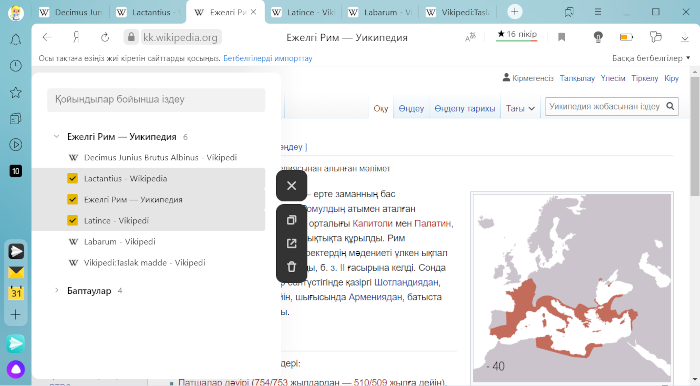Image resolution: width=700 pixels, height=386 pixels.
Task: Uncheck the Latince - Vikipedi tab checkbox
Action: 72,220
